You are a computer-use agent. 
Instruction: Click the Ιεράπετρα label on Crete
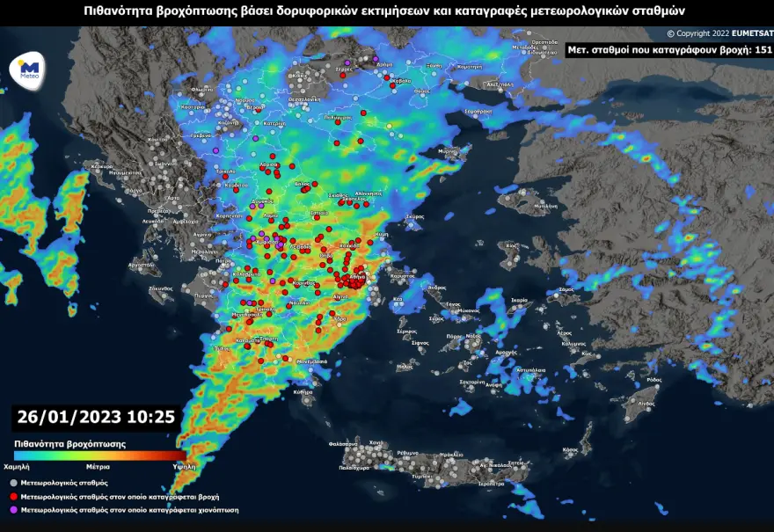coord(492,484)
